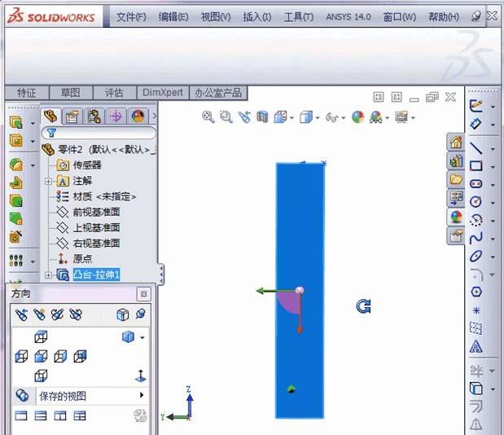Click Normal To view icon
Viewport: 504px width, 435px height.
[140, 376]
